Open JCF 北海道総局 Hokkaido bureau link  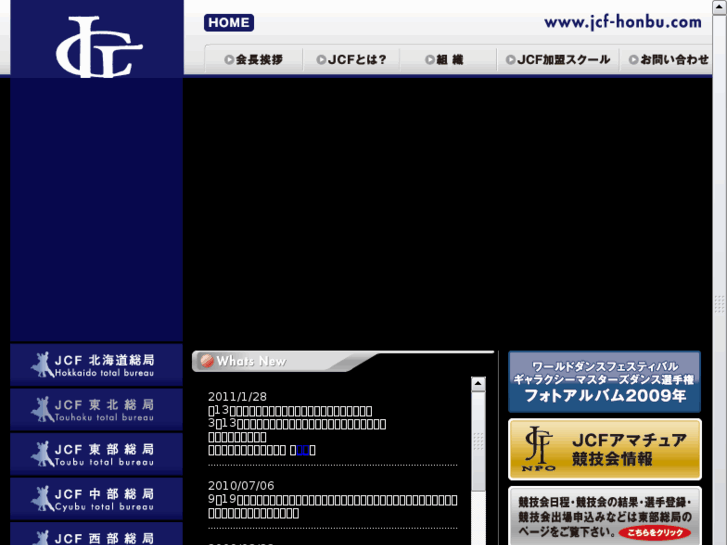[x=96, y=365]
